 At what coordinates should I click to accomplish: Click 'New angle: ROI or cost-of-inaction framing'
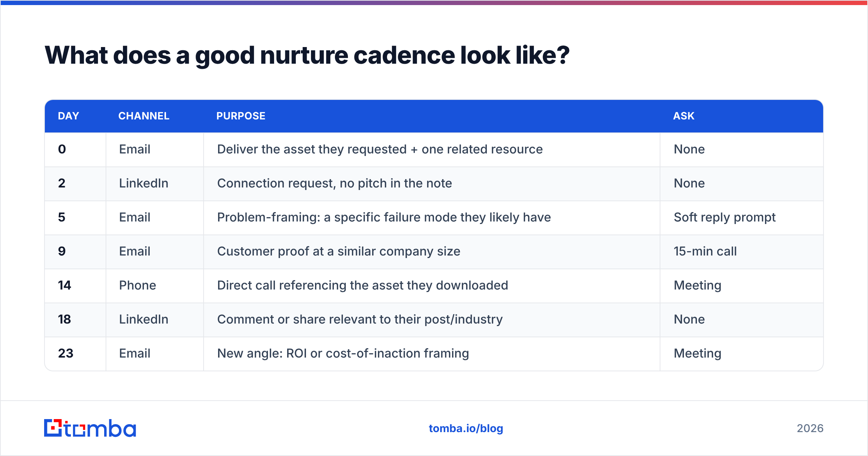click(343, 354)
